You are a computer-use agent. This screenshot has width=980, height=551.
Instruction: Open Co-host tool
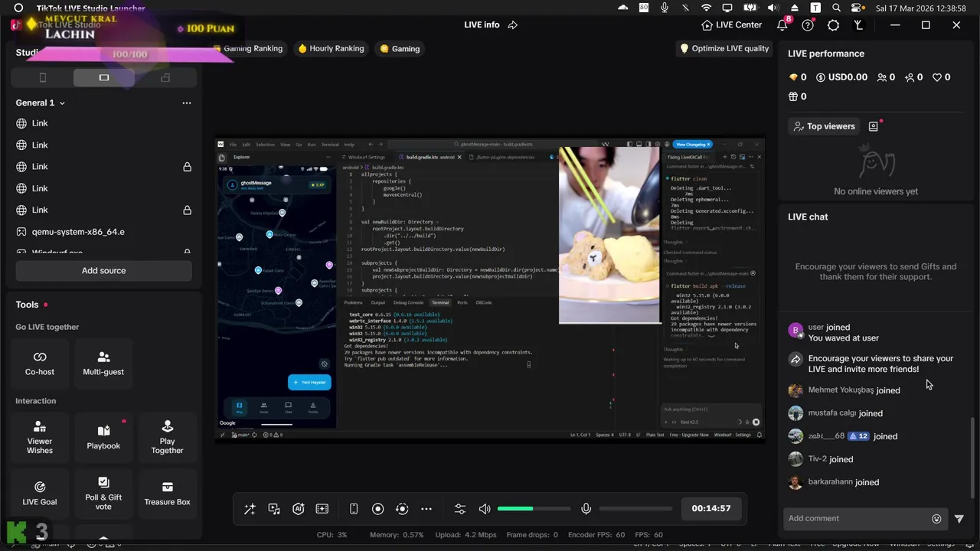point(40,364)
